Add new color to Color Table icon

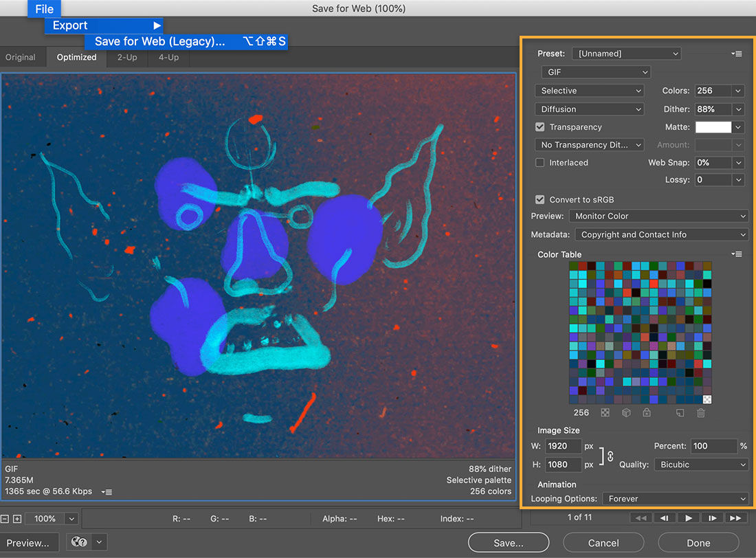pyautogui.click(x=680, y=413)
